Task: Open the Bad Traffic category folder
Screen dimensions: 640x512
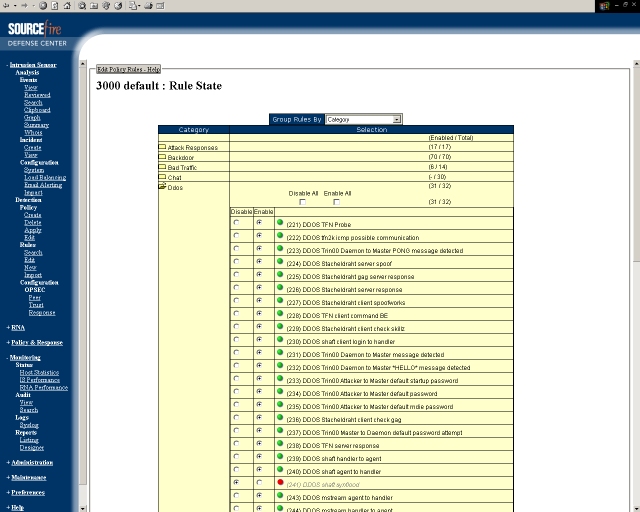Action: pyautogui.click(x=162, y=167)
